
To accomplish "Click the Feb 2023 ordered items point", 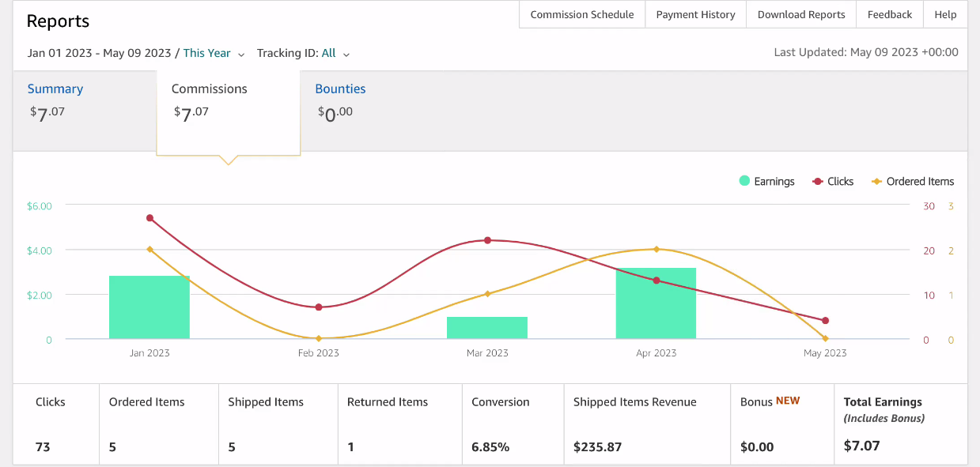I will pyautogui.click(x=319, y=338).
